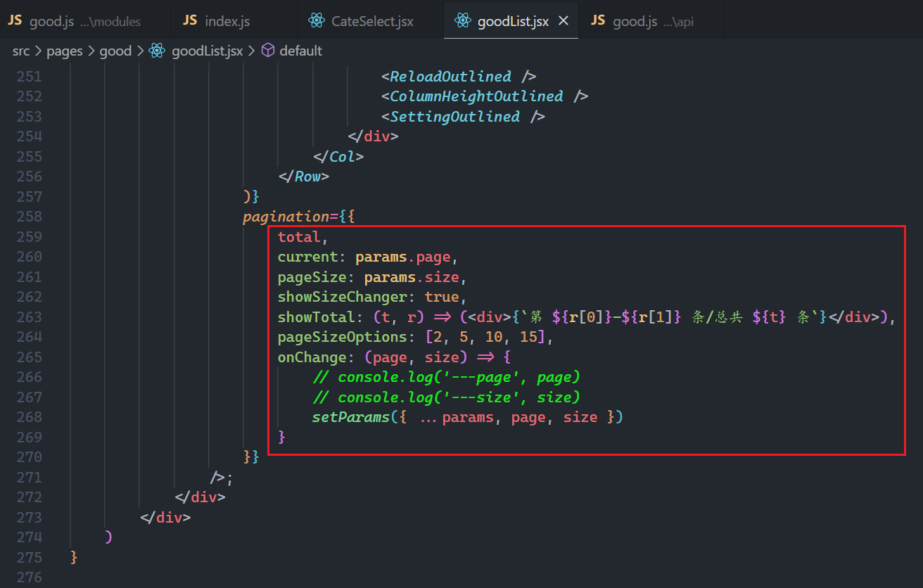Click the React icon on CateSelect.jsx tab
Viewport: 923px width, 588px height.
[x=317, y=21]
